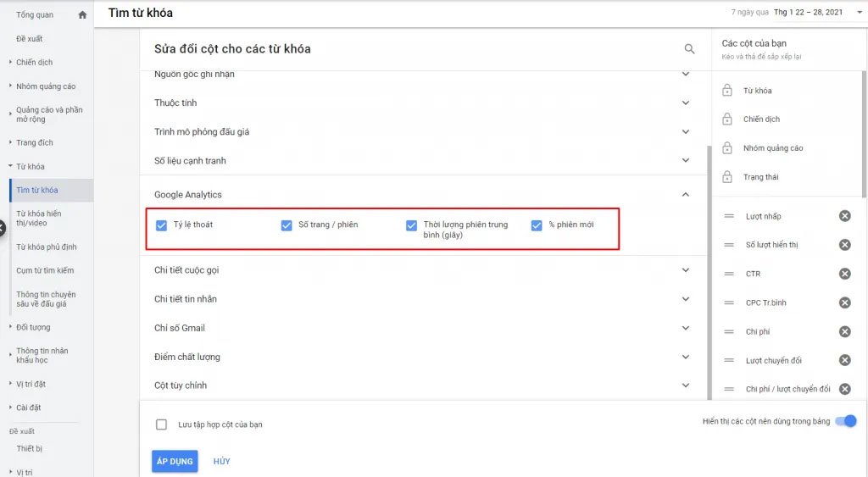This screenshot has height=477, width=868.
Task: Open Cụm từ tìm kiếm
Action: 45,270
